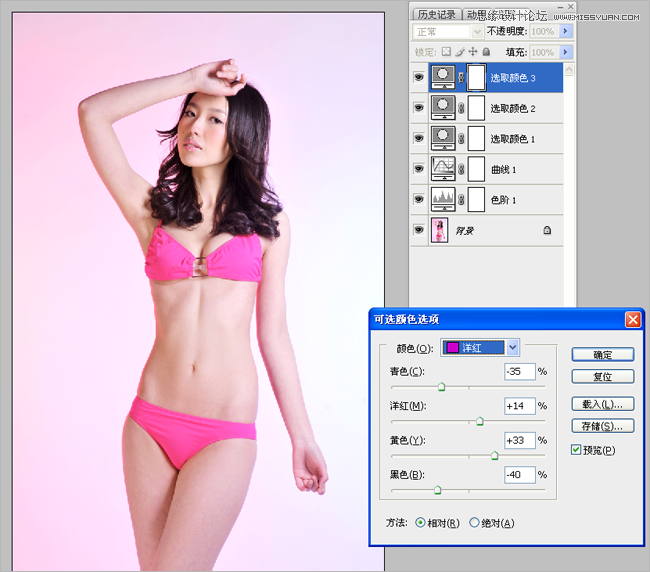Click the 洋红(M) magenta slider handle

pos(480,421)
